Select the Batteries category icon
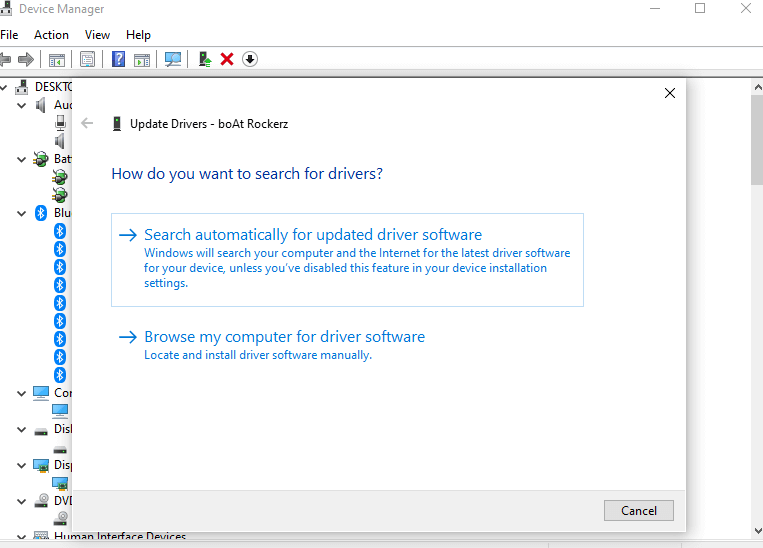The image size is (763, 548). 41,159
